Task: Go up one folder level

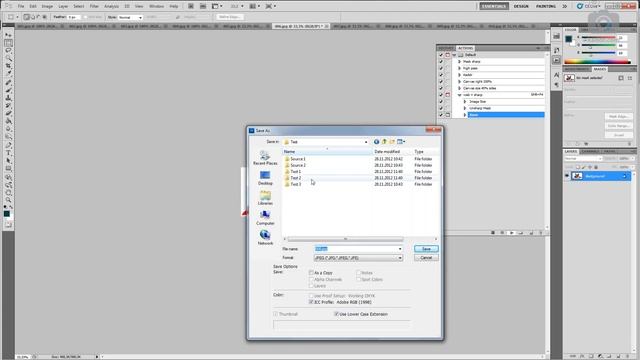Action: pos(384,142)
